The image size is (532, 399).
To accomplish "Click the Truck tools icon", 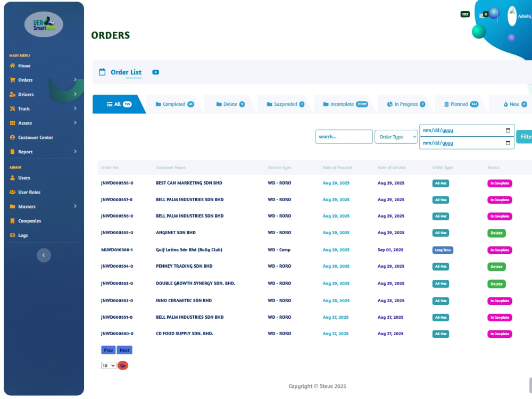I will pyautogui.click(x=13, y=109).
